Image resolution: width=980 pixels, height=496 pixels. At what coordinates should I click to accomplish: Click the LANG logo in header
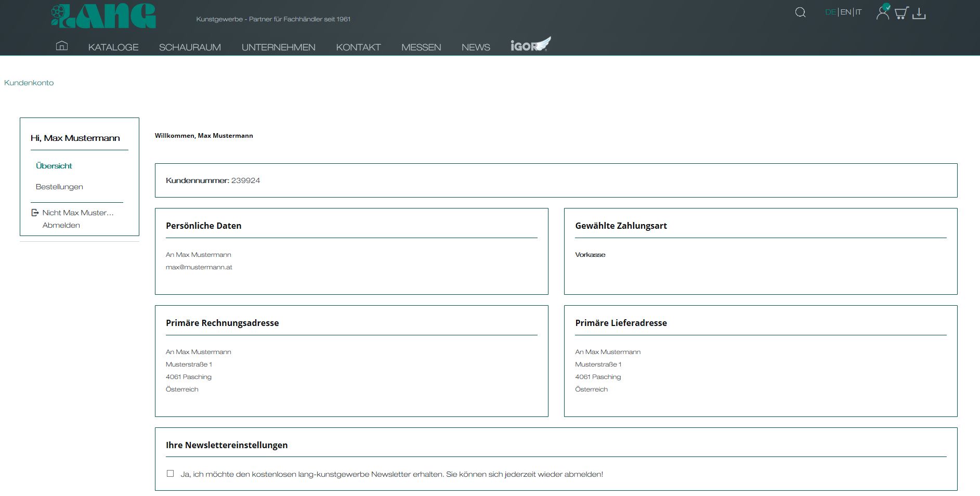(x=103, y=16)
